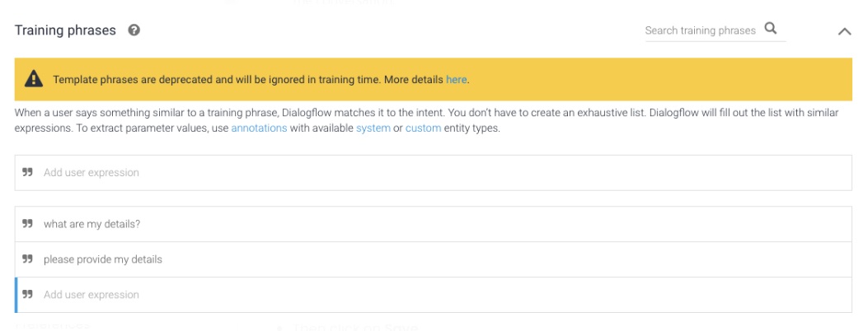The width and height of the screenshot is (868, 331).
Task: Click the yellow deprecation warning banner
Action: [618, 79]
